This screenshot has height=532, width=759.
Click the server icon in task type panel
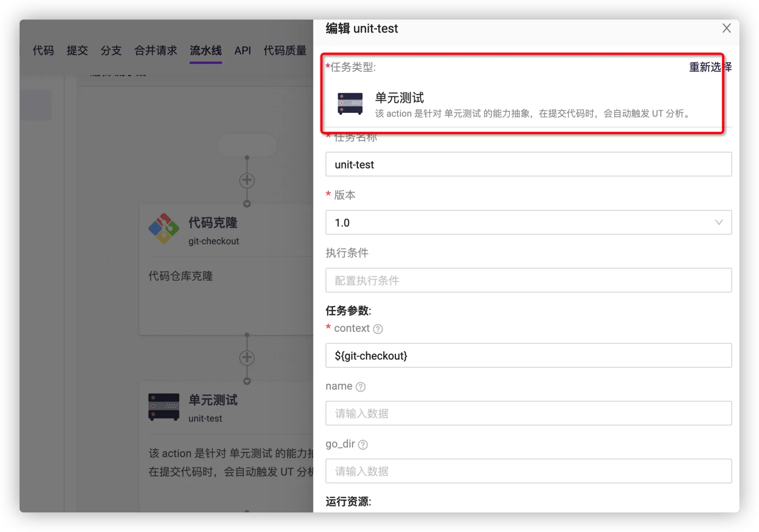click(x=350, y=104)
